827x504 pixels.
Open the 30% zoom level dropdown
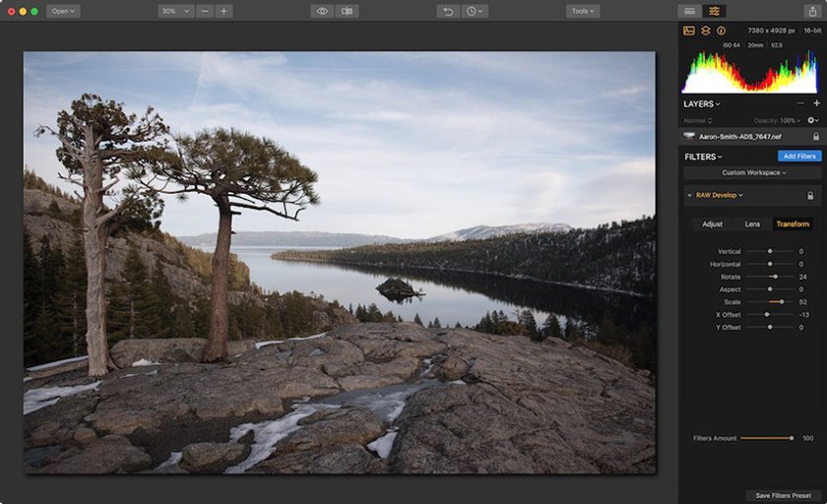point(175,11)
